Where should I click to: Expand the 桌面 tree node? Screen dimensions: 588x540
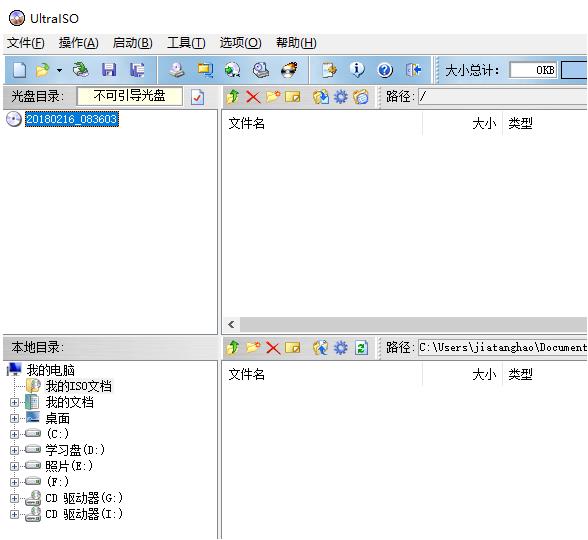[14, 418]
